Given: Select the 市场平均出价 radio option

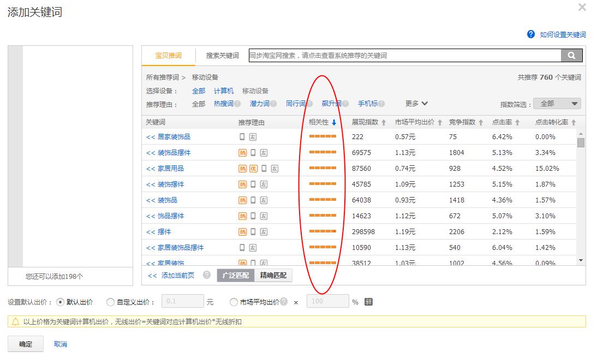Looking at the screenshot, I should tap(234, 302).
